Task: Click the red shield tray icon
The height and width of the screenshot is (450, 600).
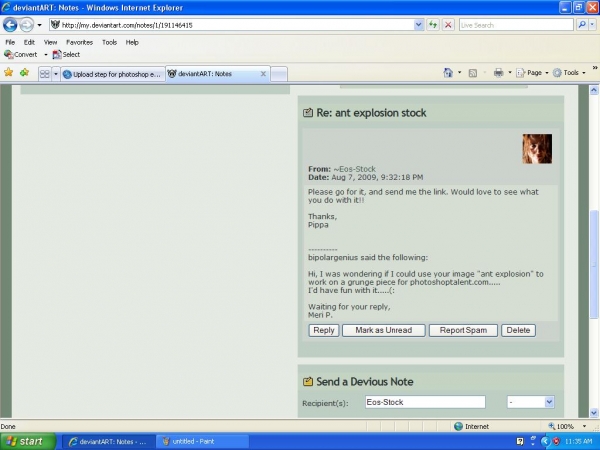Action: 556,442
